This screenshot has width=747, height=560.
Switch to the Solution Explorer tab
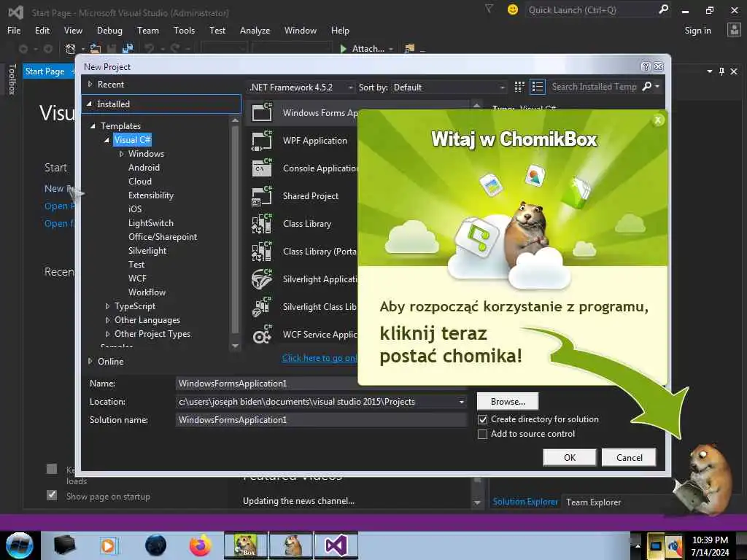[525, 502]
